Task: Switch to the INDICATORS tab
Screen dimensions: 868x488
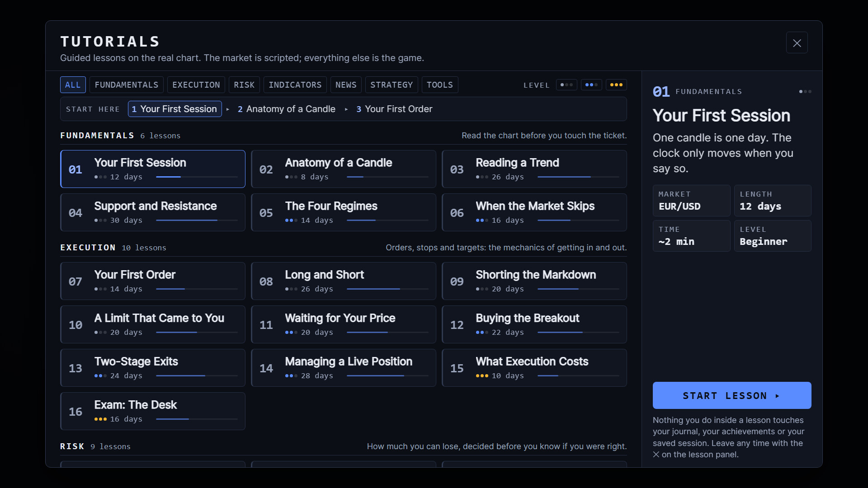Action: point(295,85)
